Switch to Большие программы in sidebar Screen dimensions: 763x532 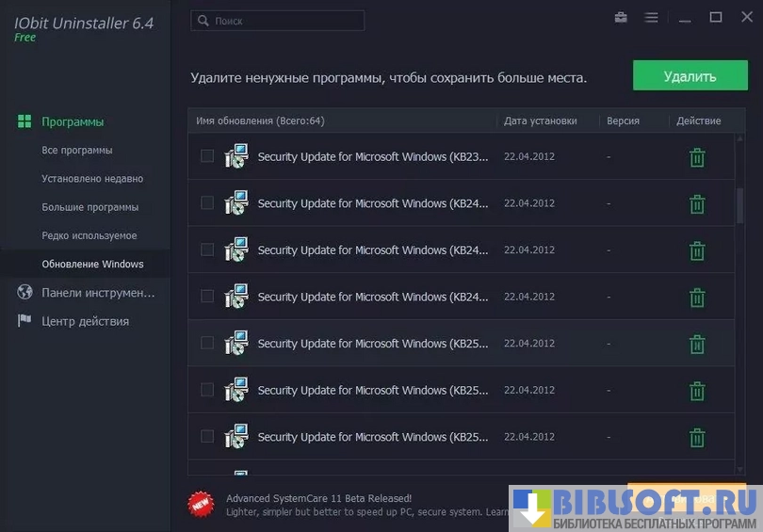pos(90,207)
